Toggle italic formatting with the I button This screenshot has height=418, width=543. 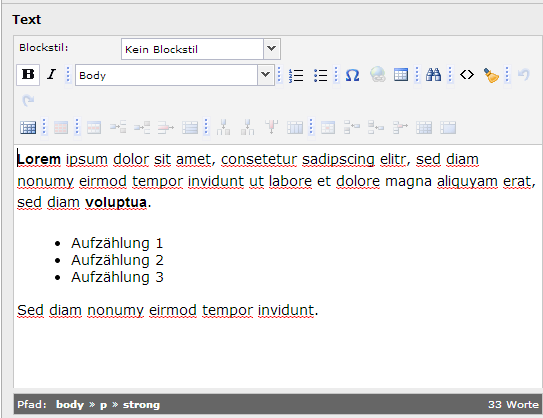coord(52,74)
